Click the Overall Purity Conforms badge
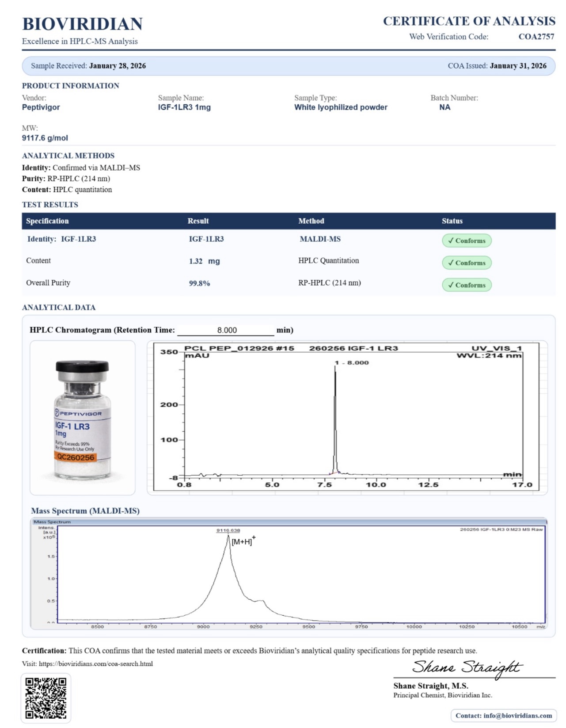This screenshot has width=566, height=728. click(467, 285)
